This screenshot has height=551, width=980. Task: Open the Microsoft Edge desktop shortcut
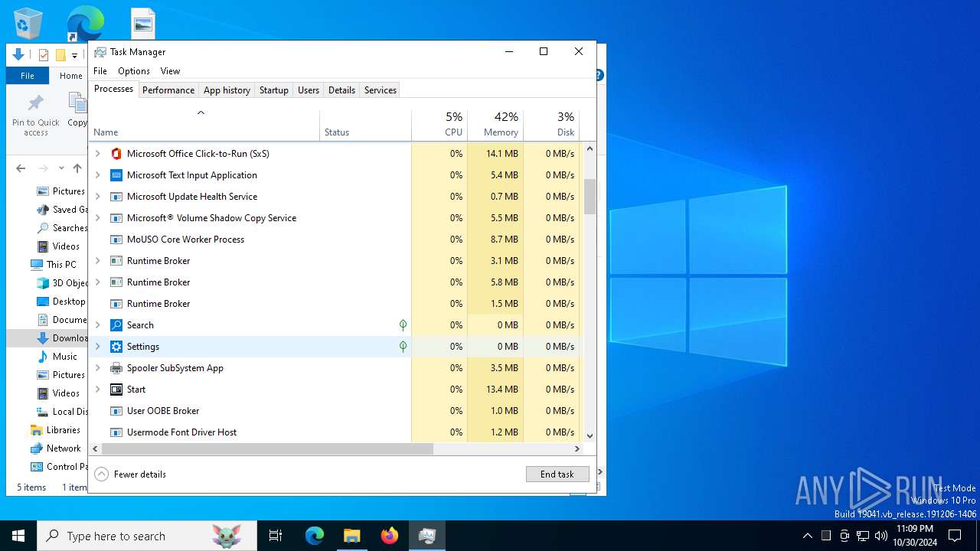(85, 23)
